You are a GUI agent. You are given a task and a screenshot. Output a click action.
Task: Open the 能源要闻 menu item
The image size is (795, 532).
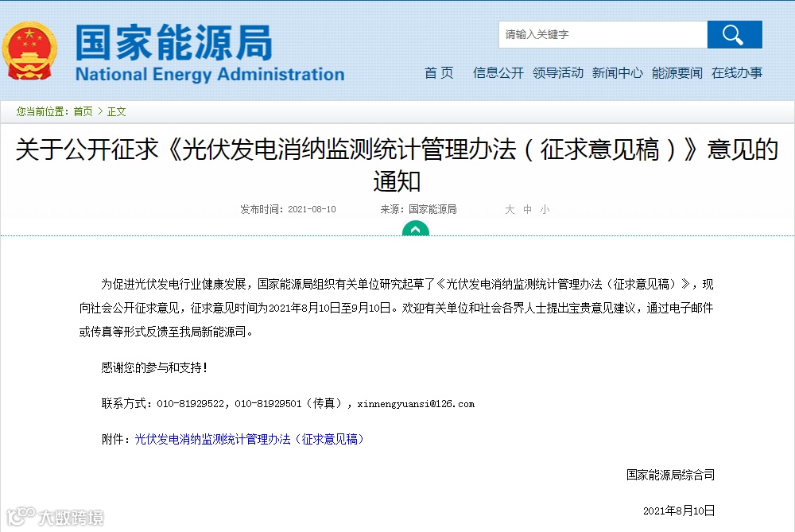(677, 73)
